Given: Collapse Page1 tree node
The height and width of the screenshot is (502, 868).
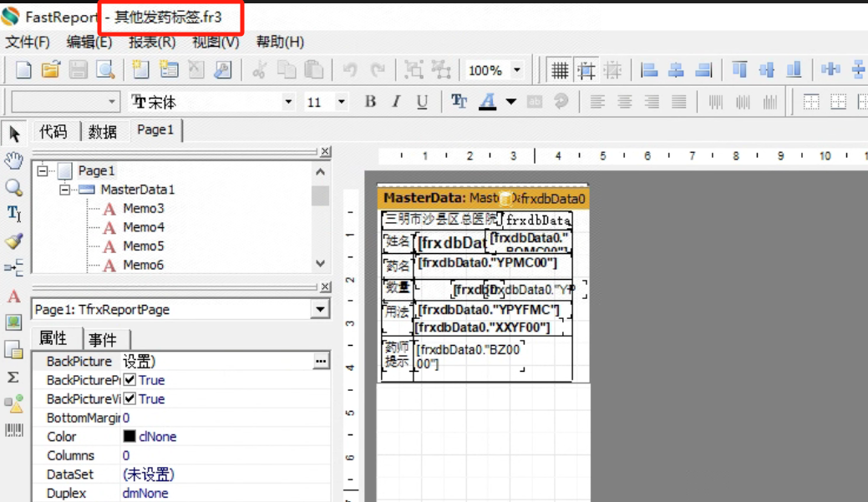Looking at the screenshot, I should click(43, 171).
